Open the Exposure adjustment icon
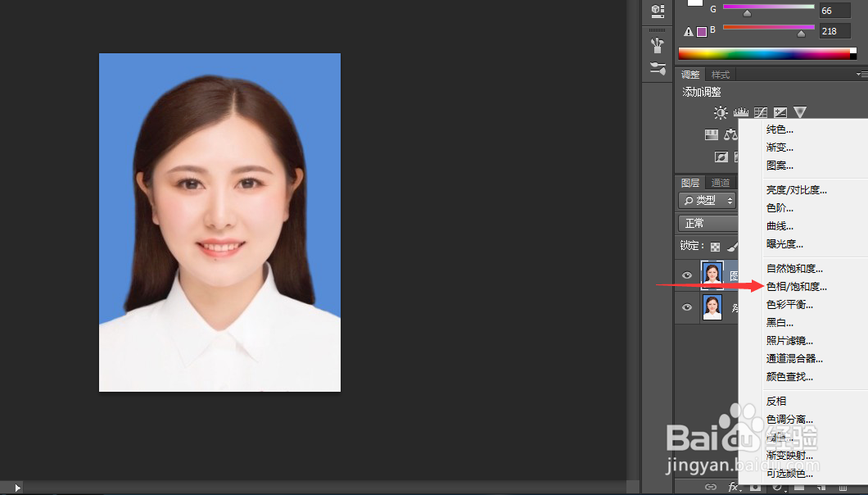 [780, 112]
